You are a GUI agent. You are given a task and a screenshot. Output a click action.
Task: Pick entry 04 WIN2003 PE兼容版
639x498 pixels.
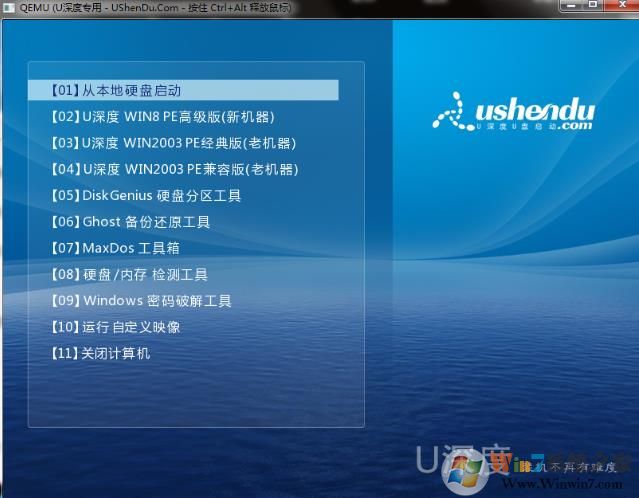pos(174,169)
